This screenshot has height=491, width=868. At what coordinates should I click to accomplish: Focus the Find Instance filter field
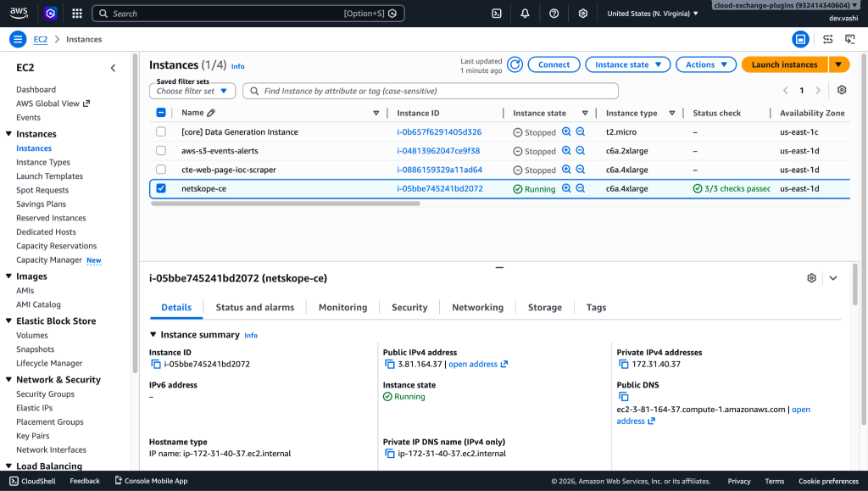(x=431, y=91)
